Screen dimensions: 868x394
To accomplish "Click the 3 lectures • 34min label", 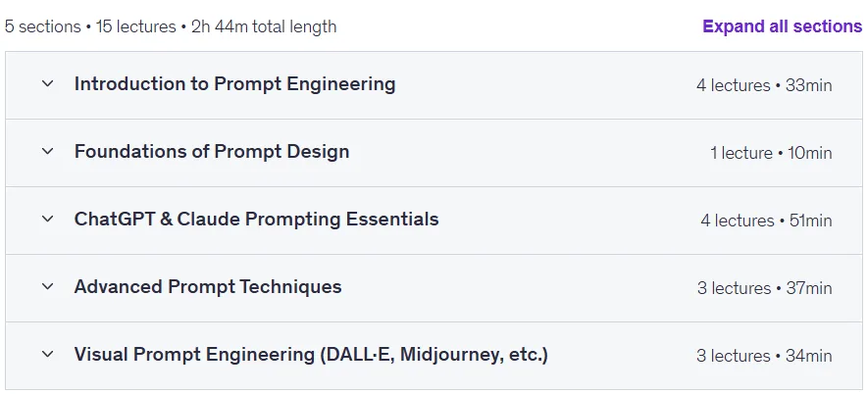I will coord(764,355).
